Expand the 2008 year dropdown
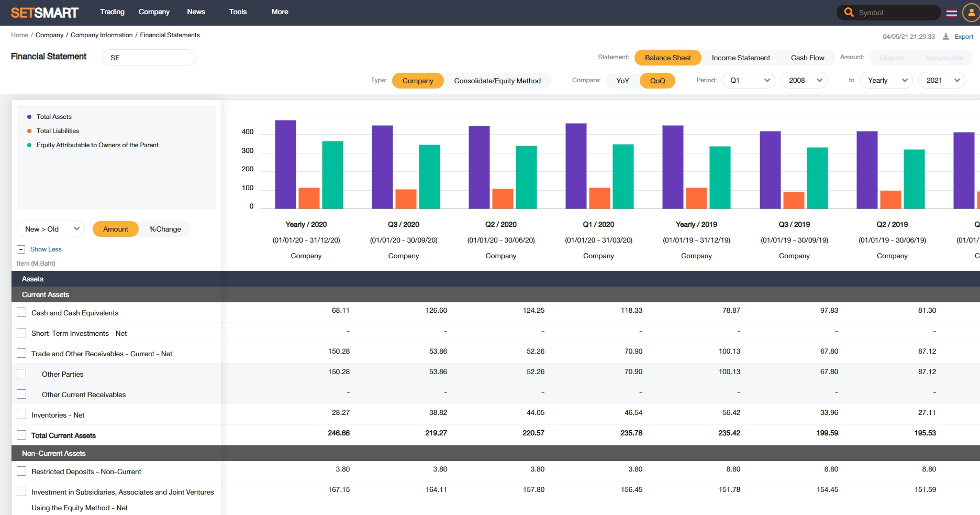This screenshot has height=515, width=980. (804, 80)
